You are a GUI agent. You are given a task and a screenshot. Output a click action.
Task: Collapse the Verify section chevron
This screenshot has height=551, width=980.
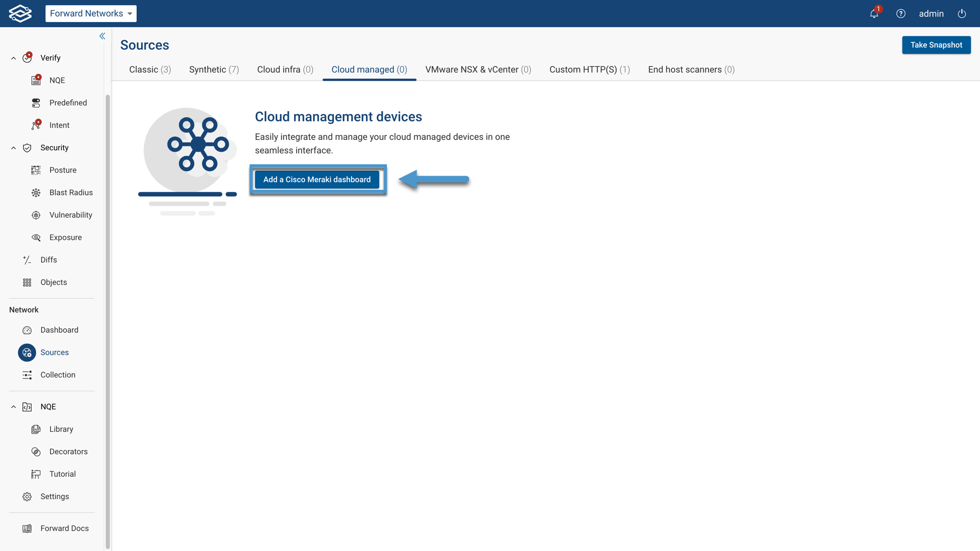[13, 58]
